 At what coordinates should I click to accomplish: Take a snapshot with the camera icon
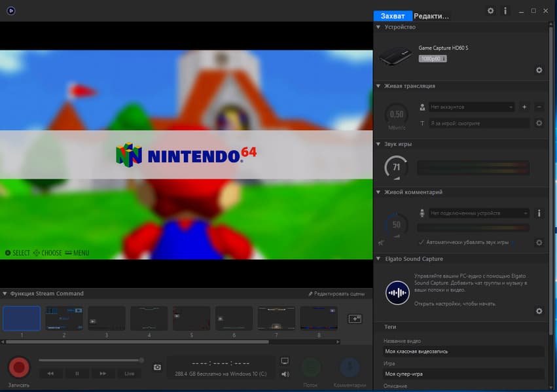pos(157,367)
